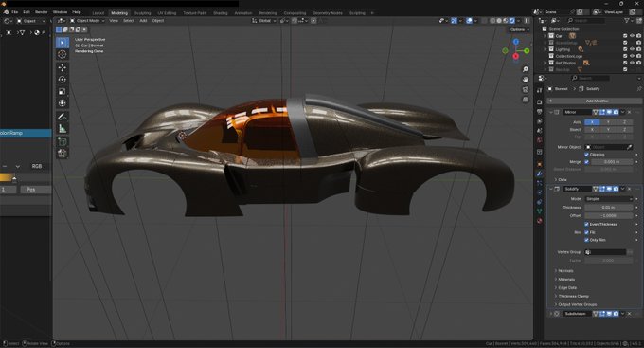Open the Modifiers wrench properties tab
The width and height of the screenshot is (644, 348).
click(539, 174)
